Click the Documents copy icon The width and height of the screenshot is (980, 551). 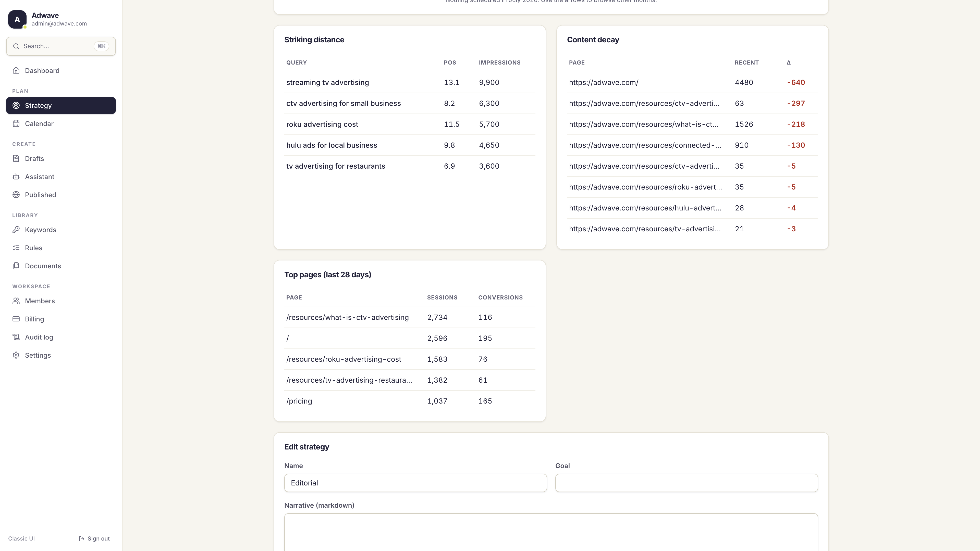(x=16, y=266)
